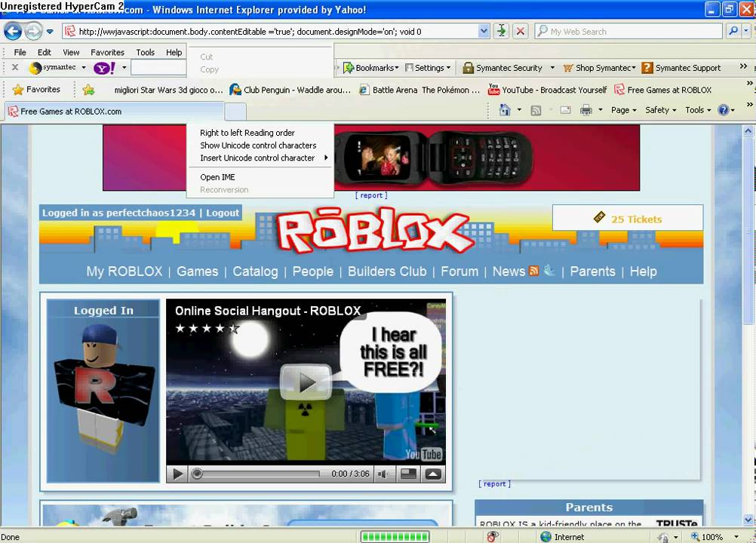
Task: Click Symantec Support question icon
Action: point(647,68)
